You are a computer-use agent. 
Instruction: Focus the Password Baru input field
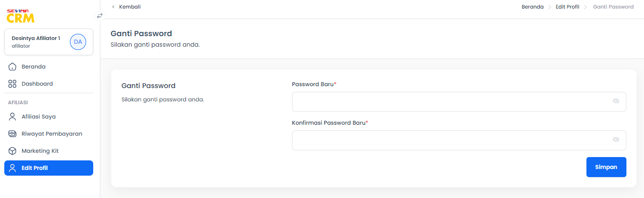[459, 102]
